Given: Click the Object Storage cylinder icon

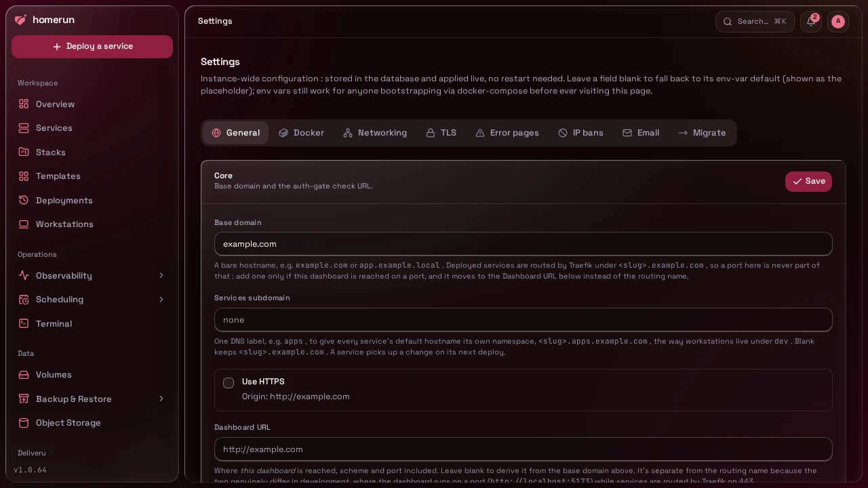Looking at the screenshot, I should 24,423.
